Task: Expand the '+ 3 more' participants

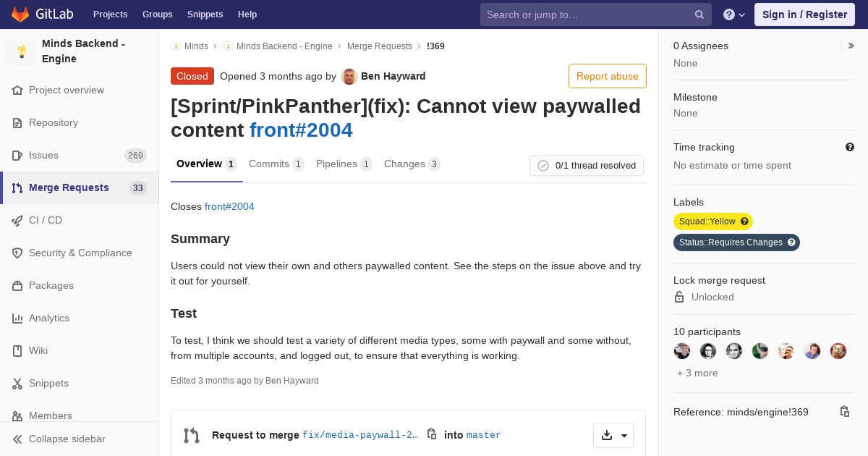Action: 697,373
